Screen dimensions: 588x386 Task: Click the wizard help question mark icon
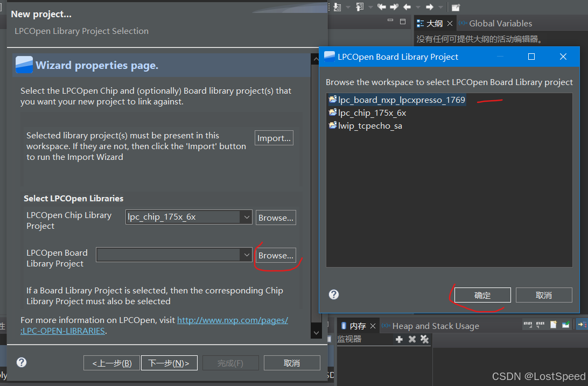[x=22, y=362]
